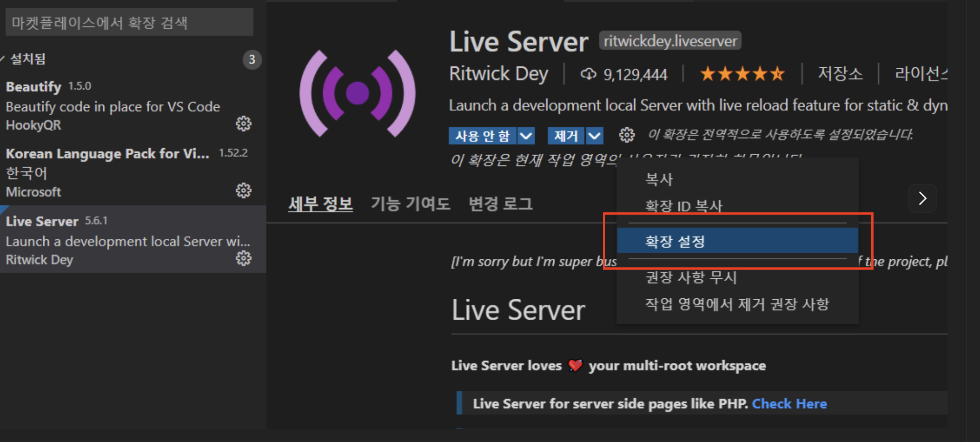This screenshot has width=980, height=442.
Task: Click the right chevron arrow in the details area
Action: coord(923,198)
